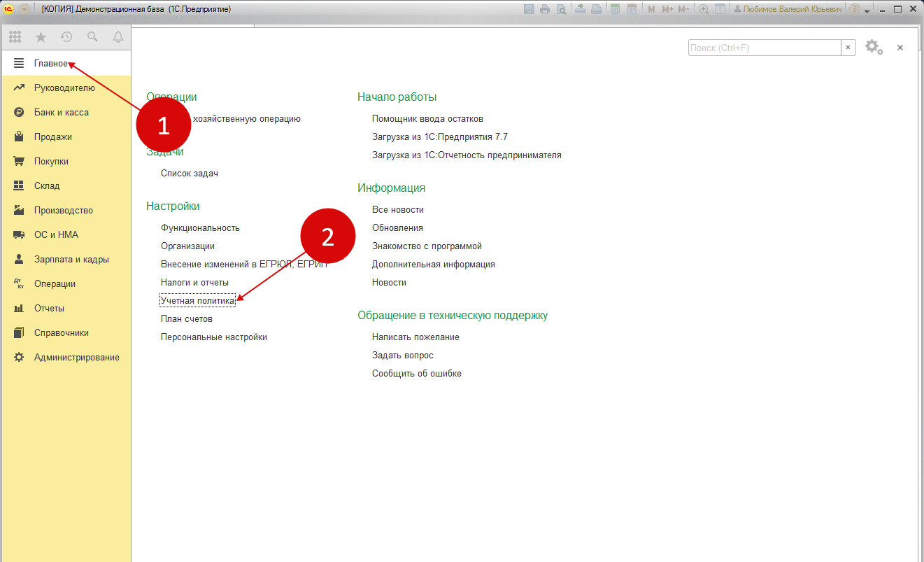
Task: Click the Print icon in title bar
Action: point(544,9)
